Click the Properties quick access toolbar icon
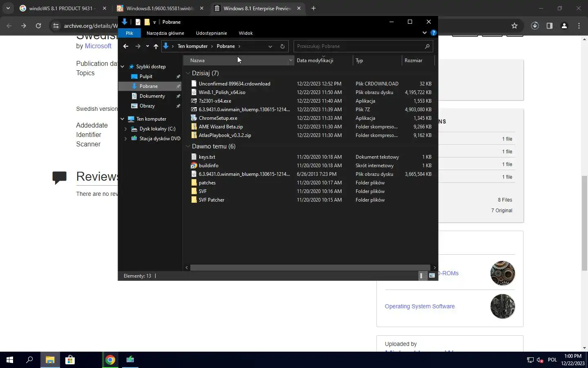 coord(138,22)
